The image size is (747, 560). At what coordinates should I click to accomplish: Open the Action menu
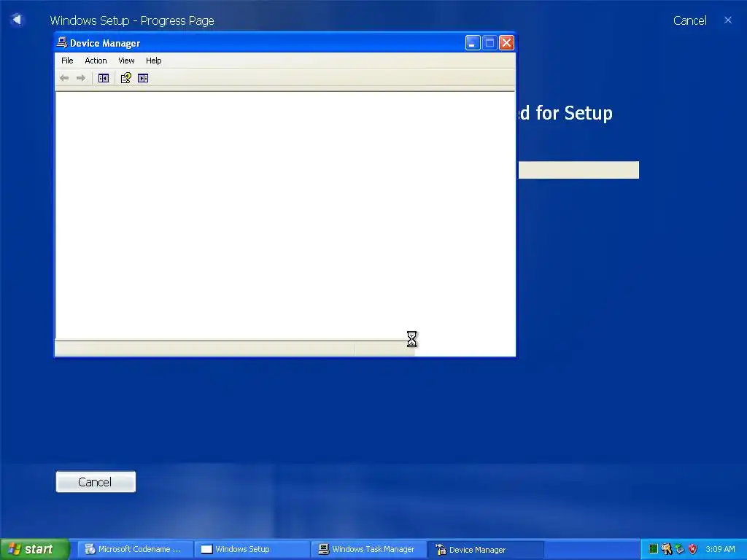[x=96, y=61]
